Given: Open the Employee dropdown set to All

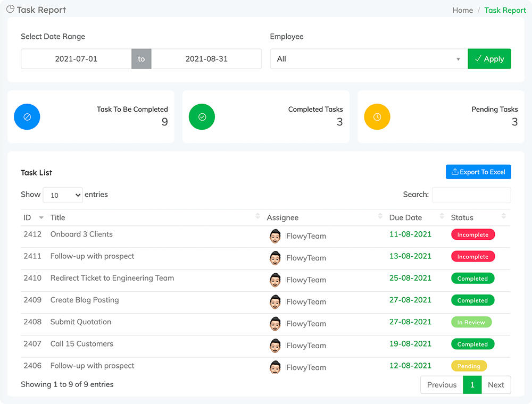Looking at the screenshot, I should point(369,59).
